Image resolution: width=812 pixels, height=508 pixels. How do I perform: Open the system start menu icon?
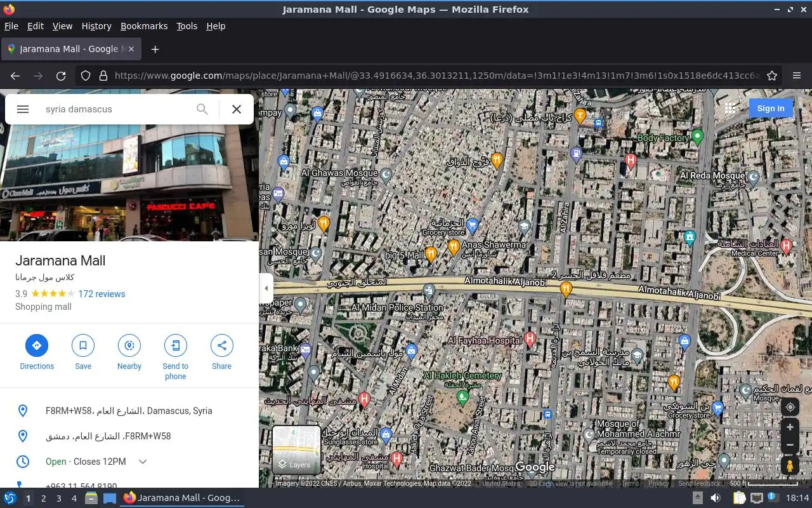[x=10, y=498]
